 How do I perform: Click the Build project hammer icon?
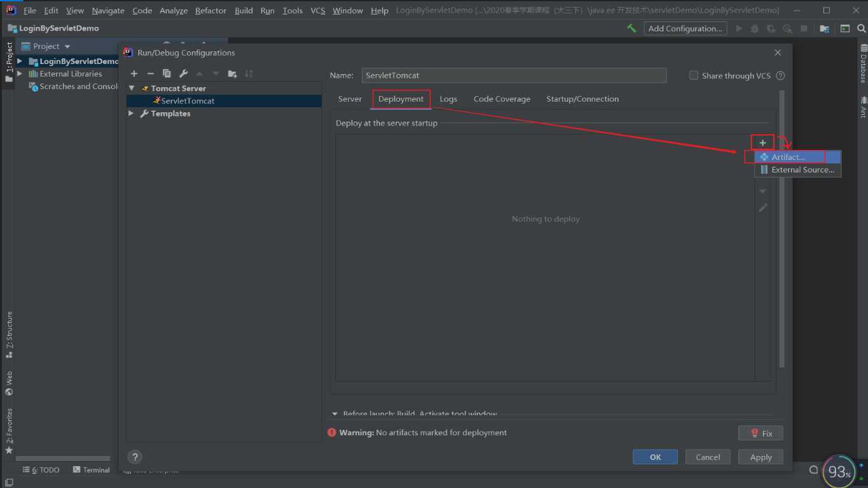tap(632, 28)
